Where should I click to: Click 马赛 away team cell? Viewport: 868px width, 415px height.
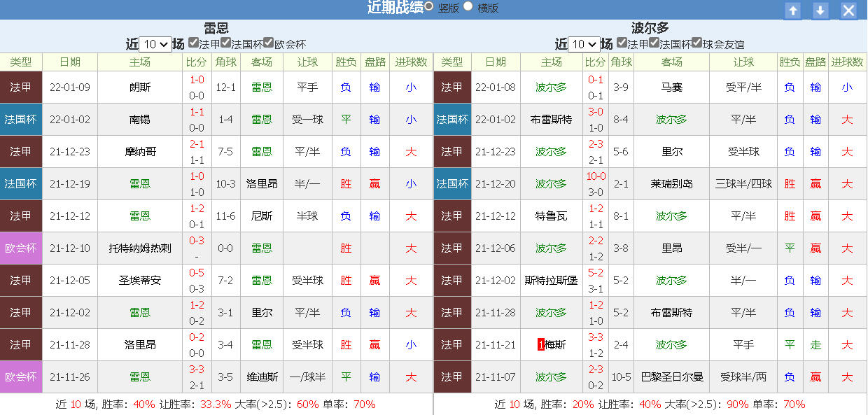coord(672,87)
